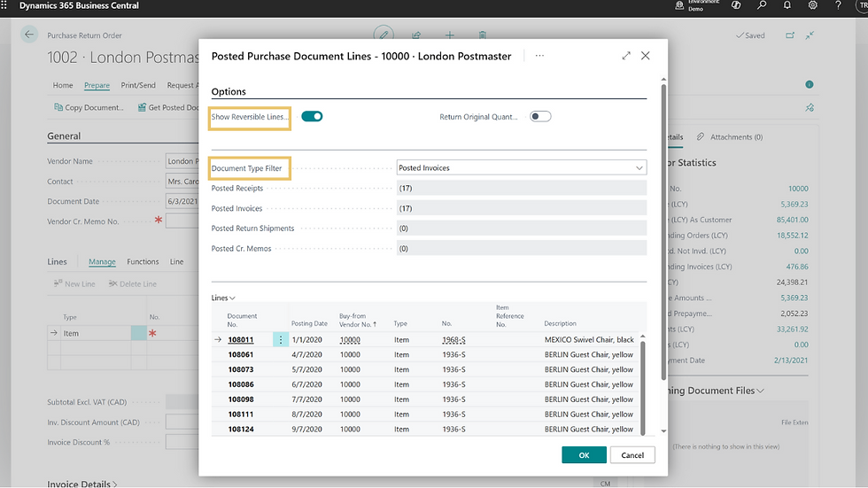The height and width of the screenshot is (488, 868).
Task: Open the Copilot icon in top bar
Action: click(x=736, y=5)
